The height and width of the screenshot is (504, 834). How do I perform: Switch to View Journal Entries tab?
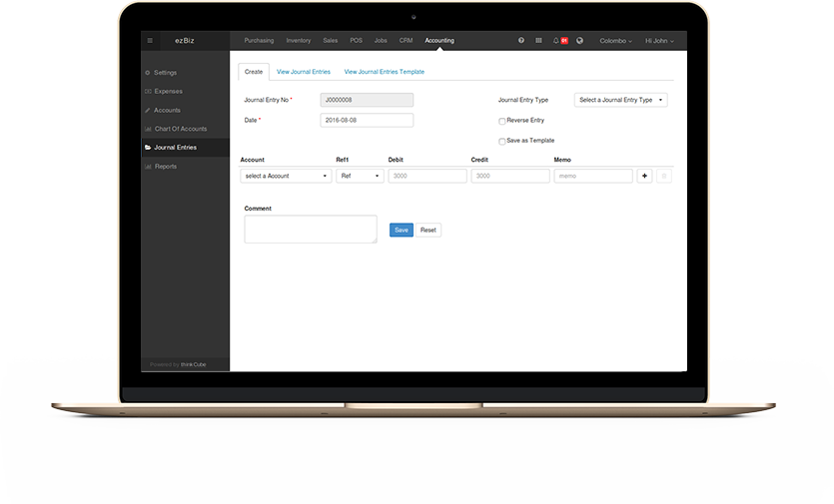point(304,72)
